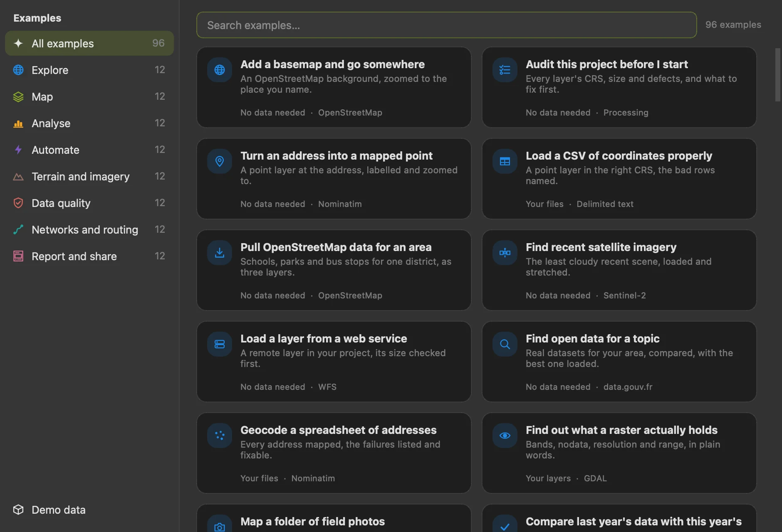
Task: Go to Terrain and imagery category
Action: click(89, 176)
